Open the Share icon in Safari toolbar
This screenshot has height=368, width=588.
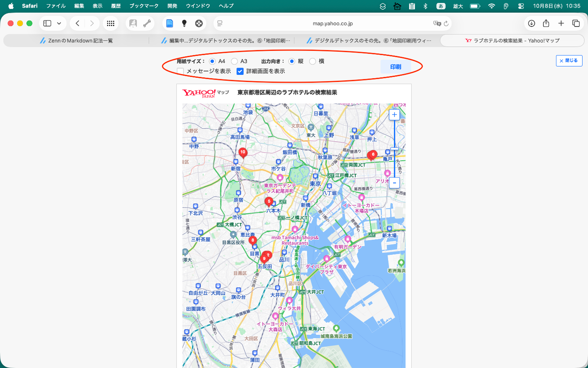546,24
